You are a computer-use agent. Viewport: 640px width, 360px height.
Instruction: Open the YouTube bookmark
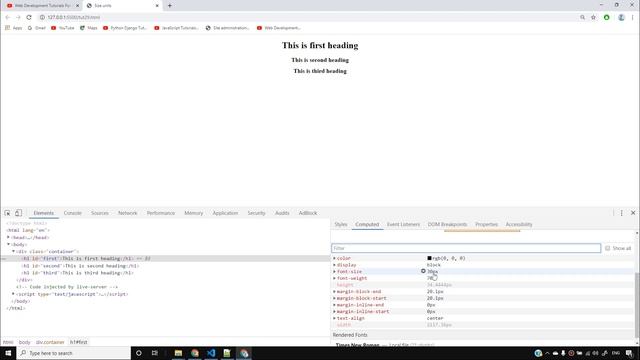click(63, 28)
